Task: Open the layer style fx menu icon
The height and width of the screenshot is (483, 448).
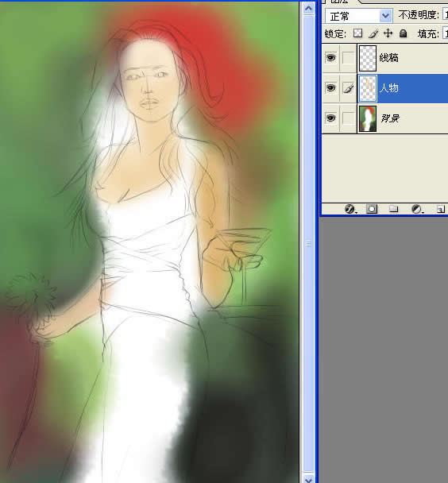Action: coord(350,209)
